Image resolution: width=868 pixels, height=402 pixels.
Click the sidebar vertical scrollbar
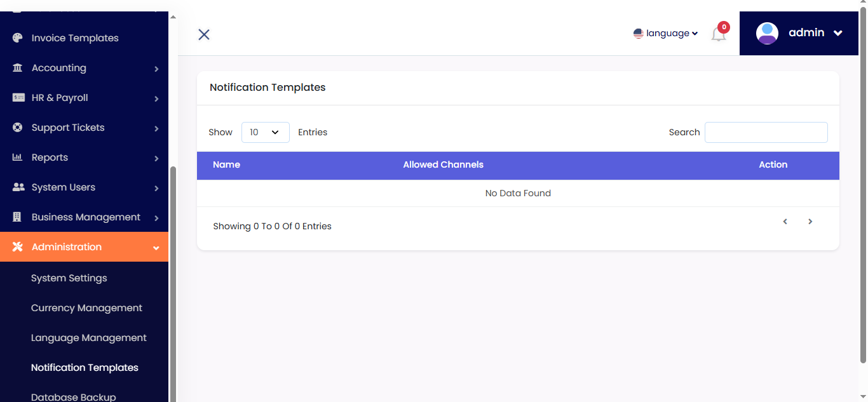[x=173, y=283]
